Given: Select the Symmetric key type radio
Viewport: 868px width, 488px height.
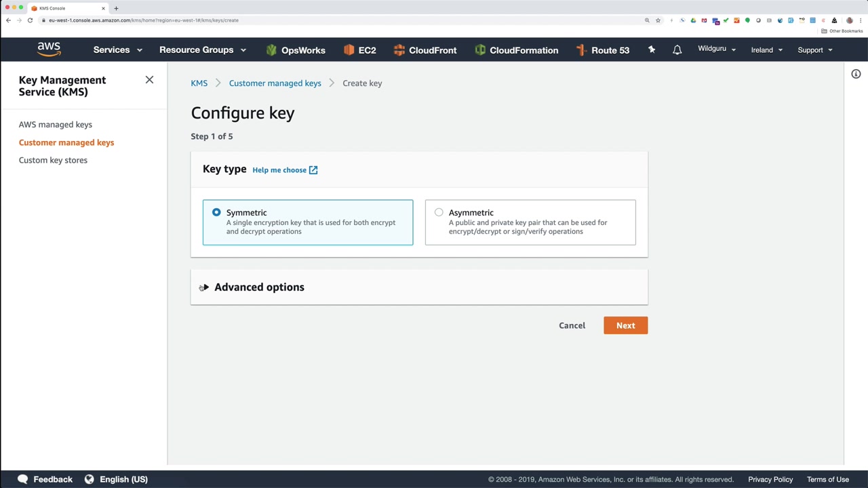Looking at the screenshot, I should coord(216,212).
